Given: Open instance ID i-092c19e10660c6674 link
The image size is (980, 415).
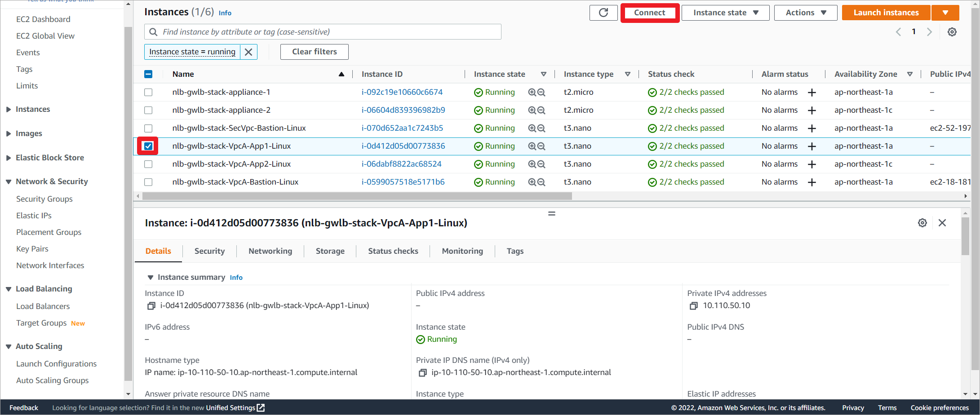Looking at the screenshot, I should click(402, 92).
